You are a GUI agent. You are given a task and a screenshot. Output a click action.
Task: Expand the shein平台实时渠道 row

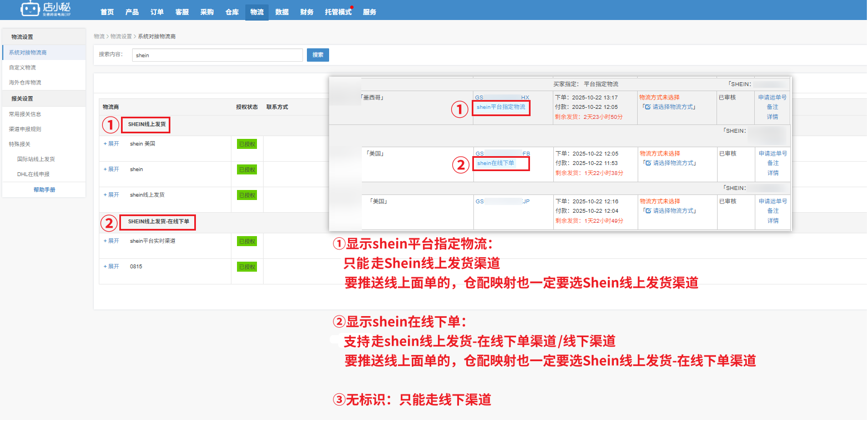112,241
